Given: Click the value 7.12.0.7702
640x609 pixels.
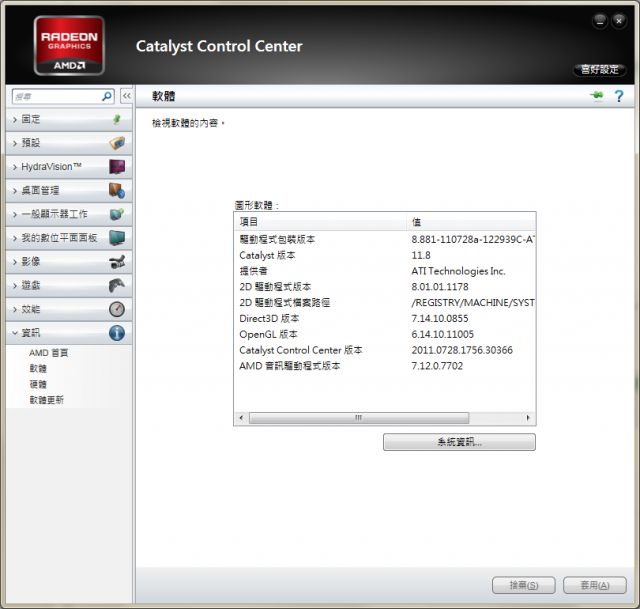Looking at the screenshot, I should tap(437, 366).
